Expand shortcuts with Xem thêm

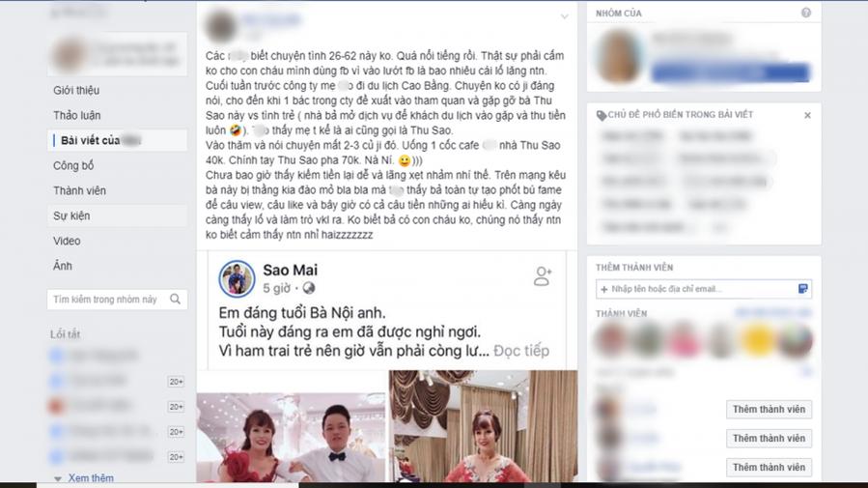pos(91,478)
